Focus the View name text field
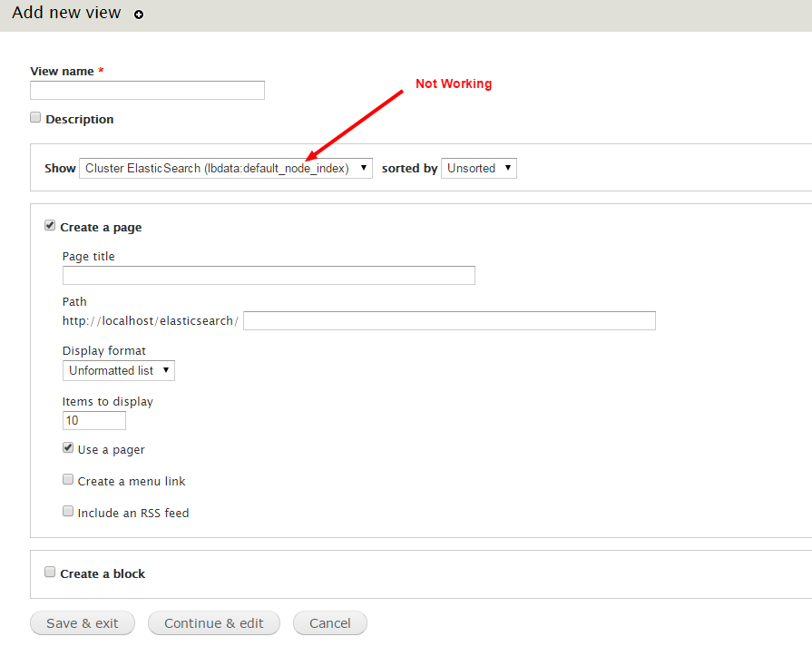The width and height of the screenshot is (812, 666). point(147,90)
